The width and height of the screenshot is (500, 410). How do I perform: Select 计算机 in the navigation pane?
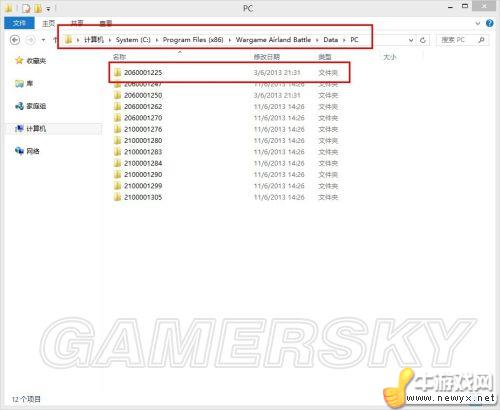[x=31, y=129]
